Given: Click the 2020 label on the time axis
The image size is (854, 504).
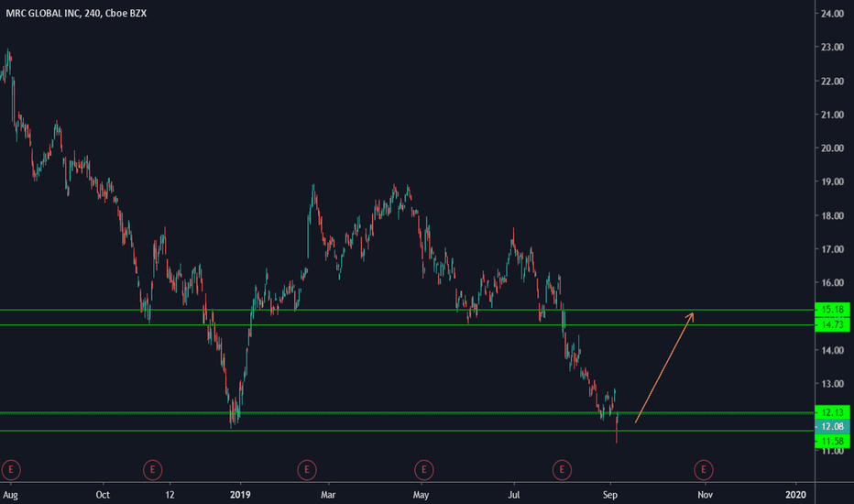Looking at the screenshot, I should (795, 495).
